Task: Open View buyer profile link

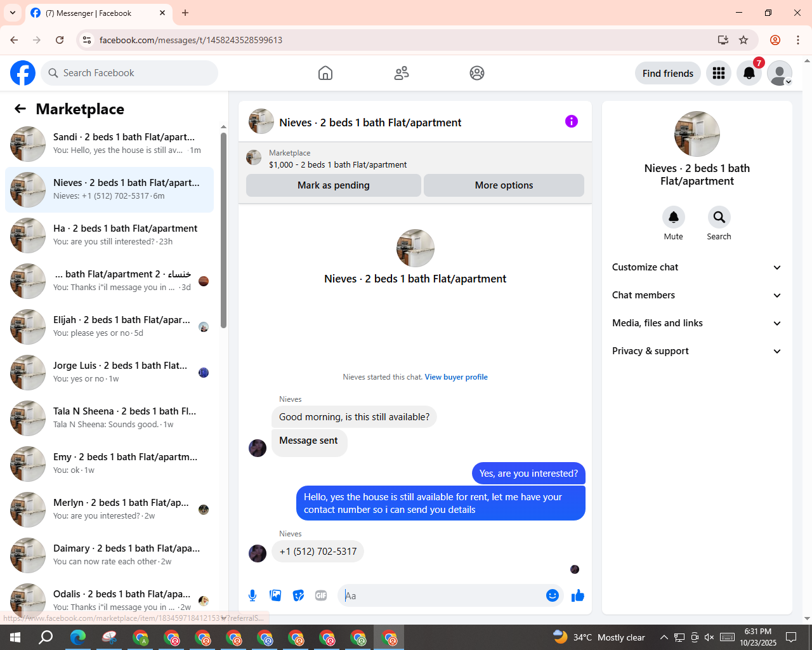Action: pos(456,377)
